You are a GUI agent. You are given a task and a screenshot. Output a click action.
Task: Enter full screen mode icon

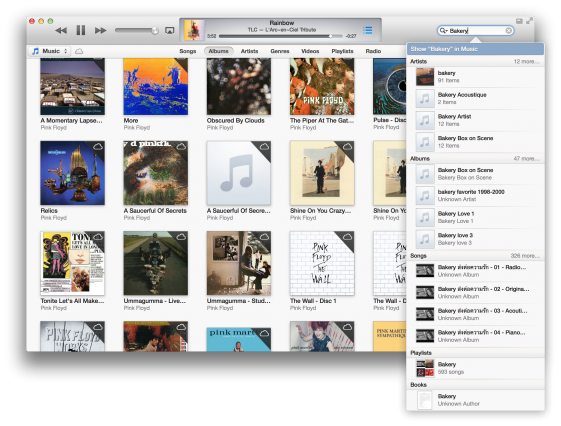[529, 21]
